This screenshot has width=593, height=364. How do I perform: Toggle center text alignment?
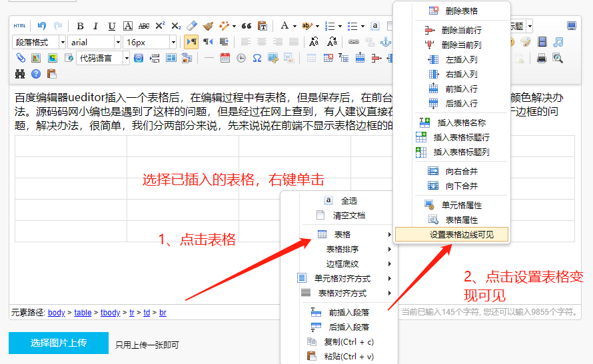(262, 41)
